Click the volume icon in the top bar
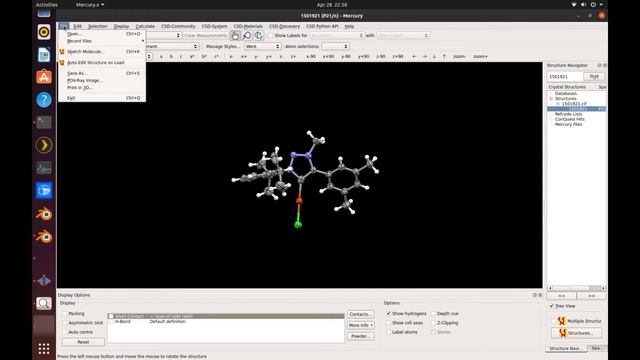 pyautogui.click(x=583, y=4)
